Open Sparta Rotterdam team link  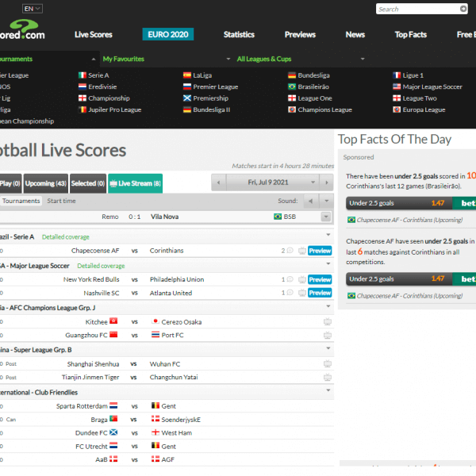click(82, 406)
